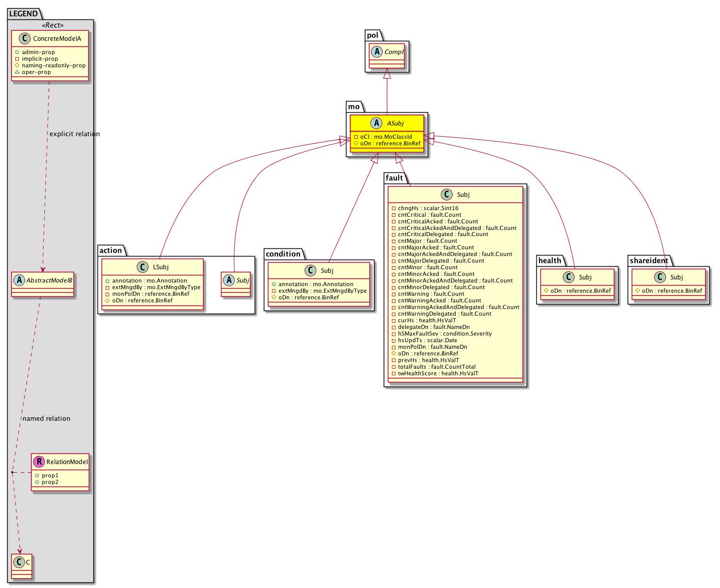Screen dimensions: 720x588
Task: Click the A icon of Compl class
Action: point(377,52)
